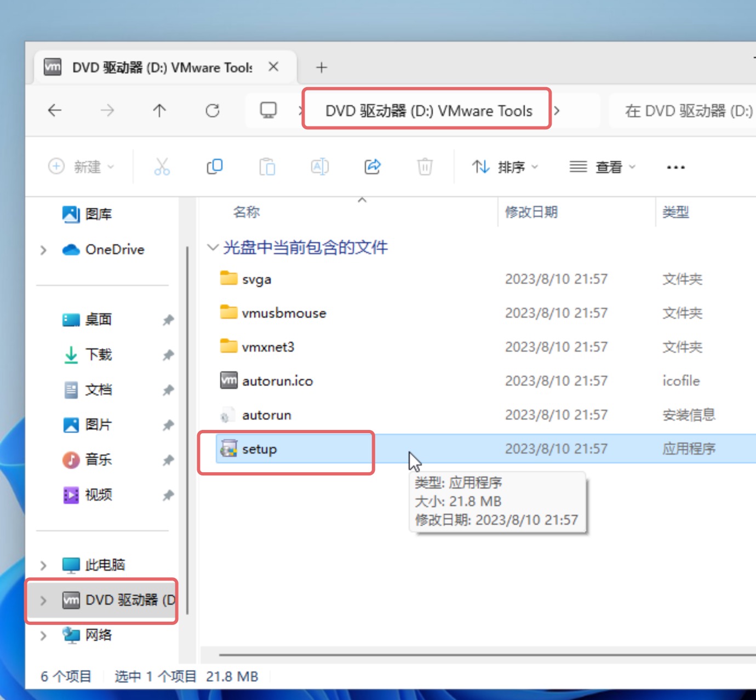Viewport: 756px width, 700px height.
Task: Share the selected setup file
Action: tap(373, 167)
